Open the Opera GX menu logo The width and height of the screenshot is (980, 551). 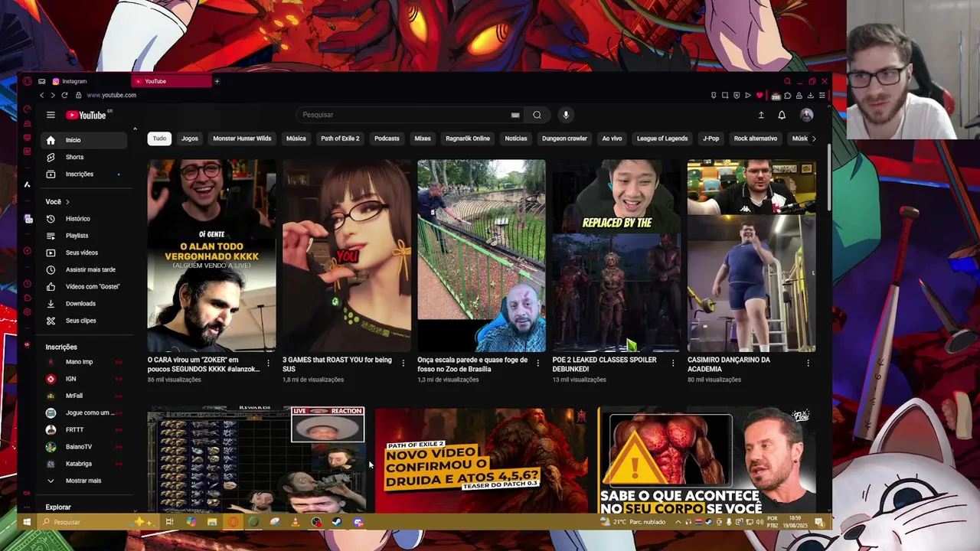[27, 81]
